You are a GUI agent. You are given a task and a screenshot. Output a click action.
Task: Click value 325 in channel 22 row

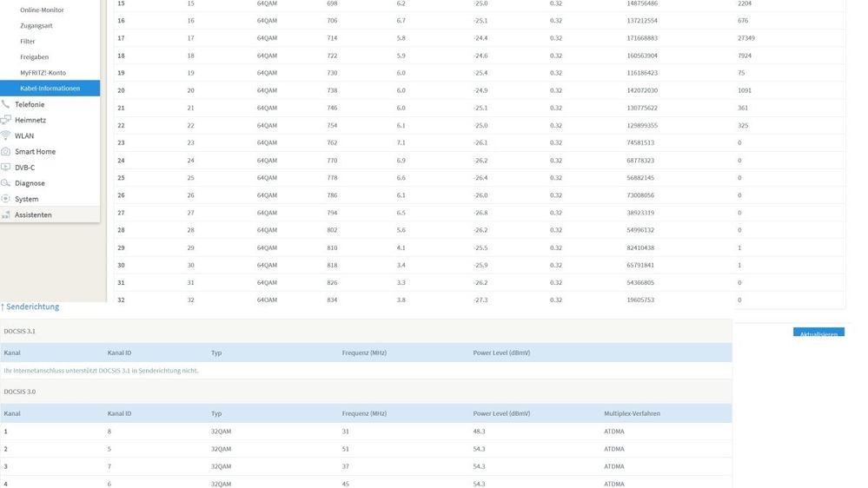(743, 126)
